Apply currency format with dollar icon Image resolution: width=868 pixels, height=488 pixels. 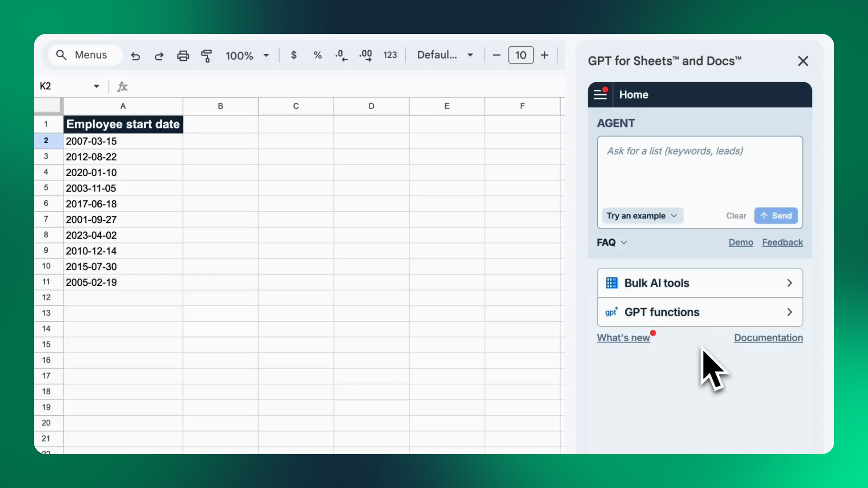pyautogui.click(x=293, y=55)
